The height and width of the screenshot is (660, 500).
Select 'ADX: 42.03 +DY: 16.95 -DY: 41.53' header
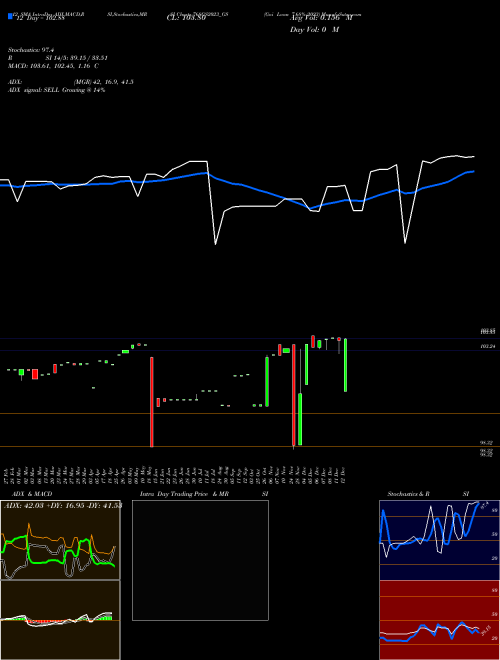(63, 505)
